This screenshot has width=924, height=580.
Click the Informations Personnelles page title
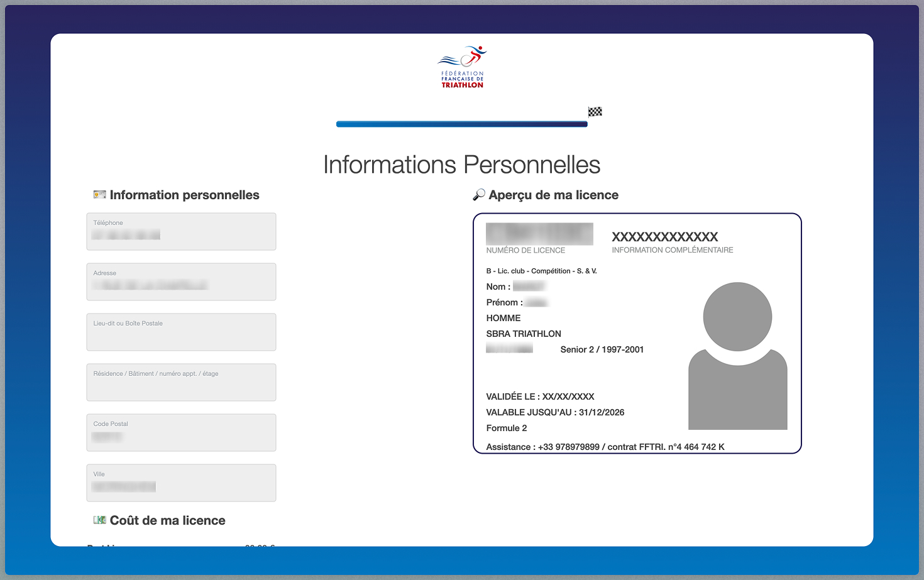click(x=461, y=165)
